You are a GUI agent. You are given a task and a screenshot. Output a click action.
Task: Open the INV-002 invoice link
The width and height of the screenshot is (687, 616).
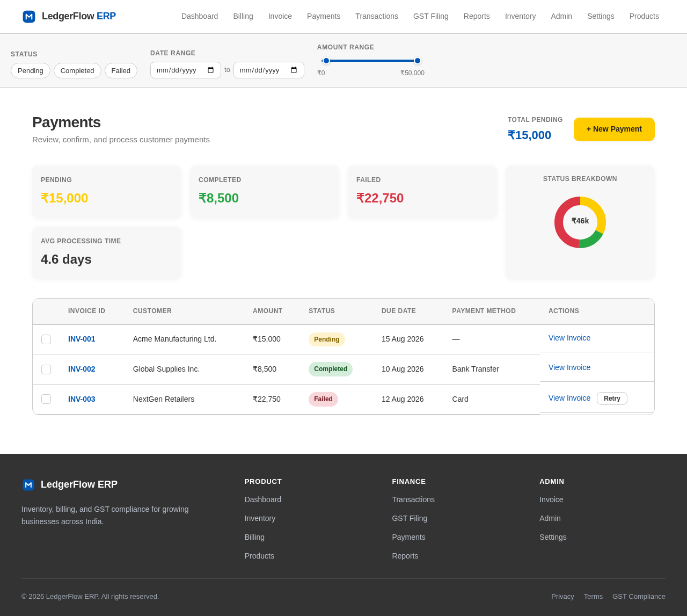coord(82,369)
